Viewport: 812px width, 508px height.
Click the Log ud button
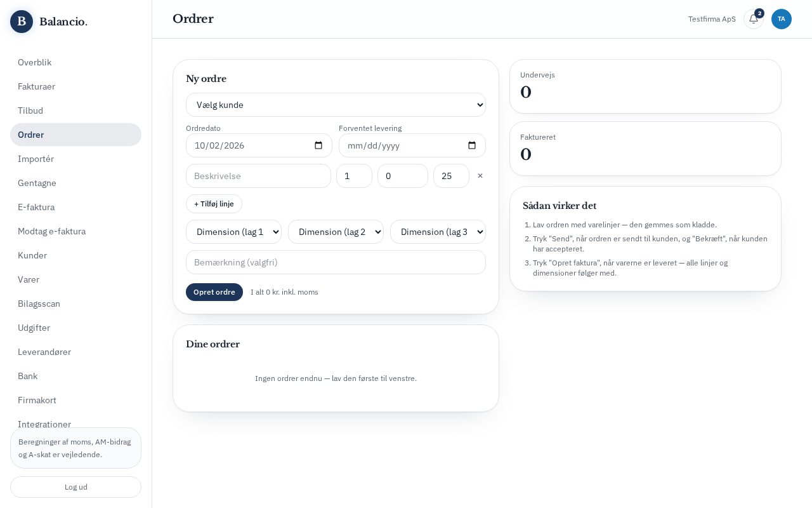(x=75, y=487)
